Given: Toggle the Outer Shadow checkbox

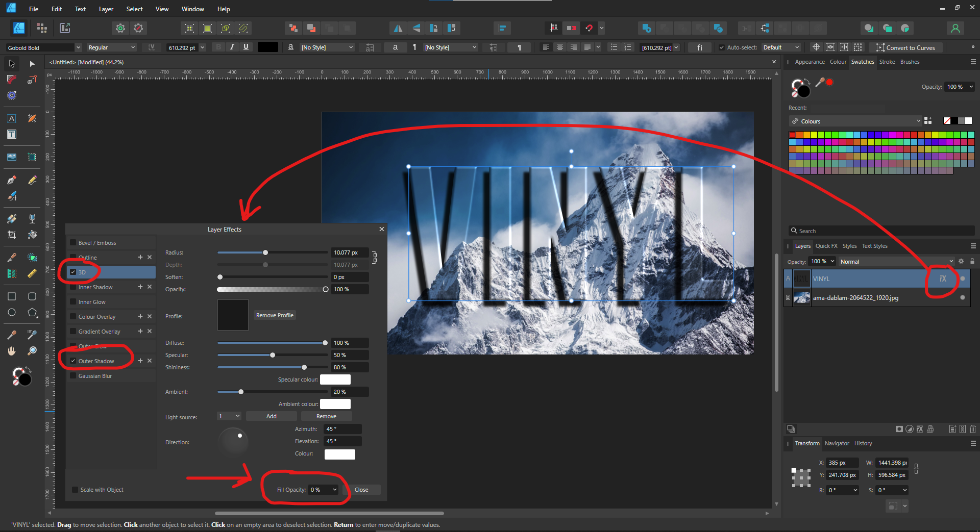Looking at the screenshot, I should click(73, 361).
